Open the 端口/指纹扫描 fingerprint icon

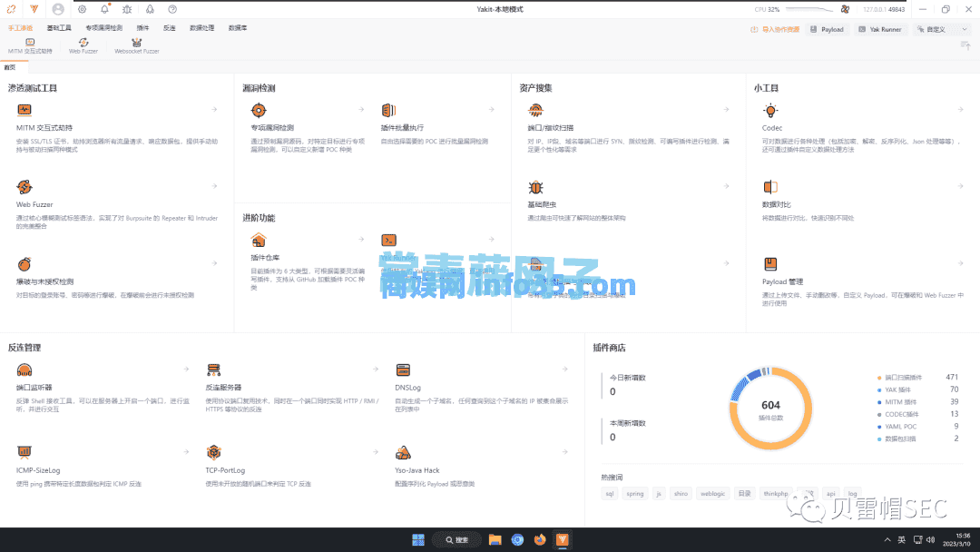coord(535,111)
